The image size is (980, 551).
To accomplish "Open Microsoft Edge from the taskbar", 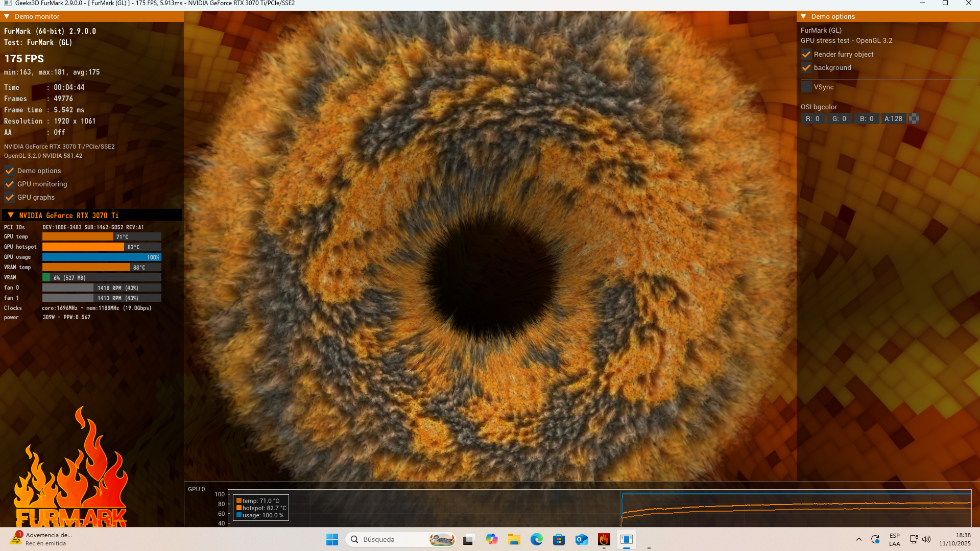I will coord(536,539).
